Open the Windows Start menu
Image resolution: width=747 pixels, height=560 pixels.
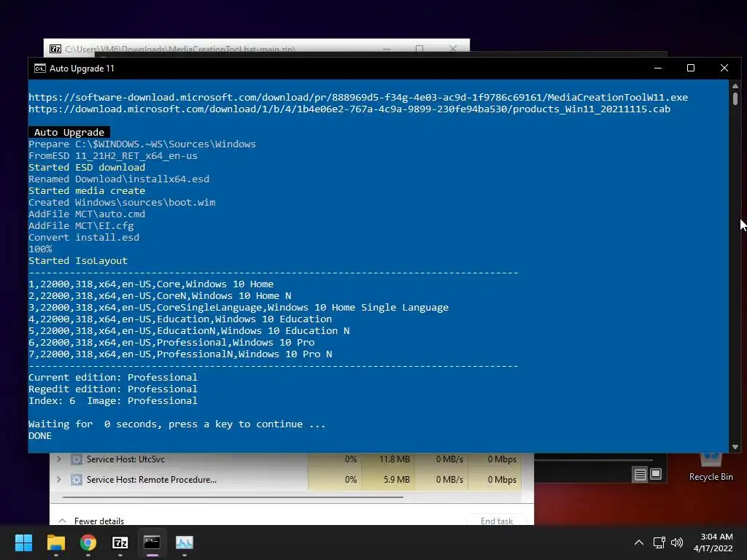[23, 542]
